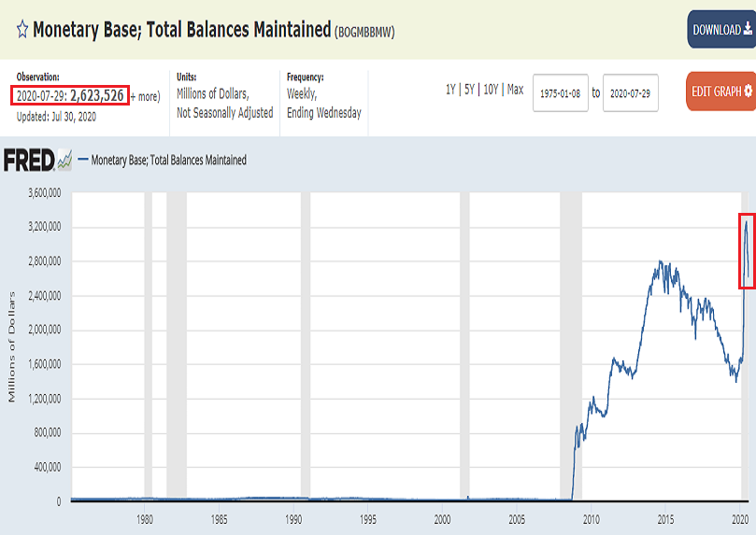Click the gear icon on Edit Graph

coord(748,92)
